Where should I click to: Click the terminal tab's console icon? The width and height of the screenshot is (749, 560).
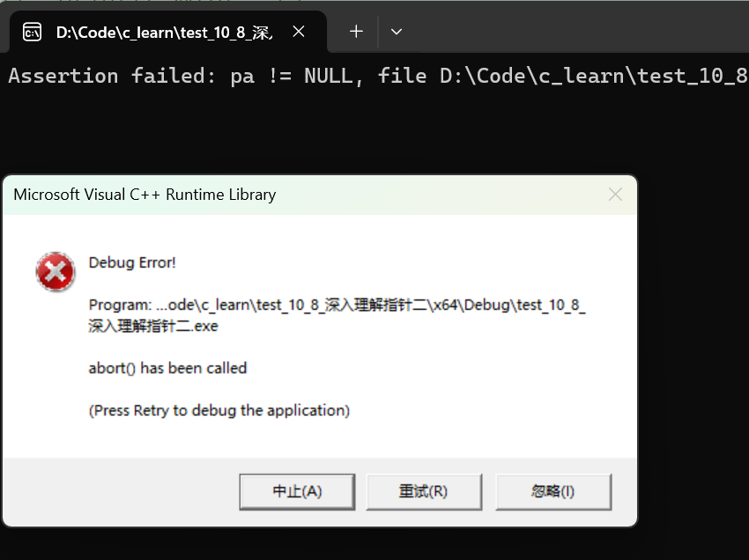[32, 32]
